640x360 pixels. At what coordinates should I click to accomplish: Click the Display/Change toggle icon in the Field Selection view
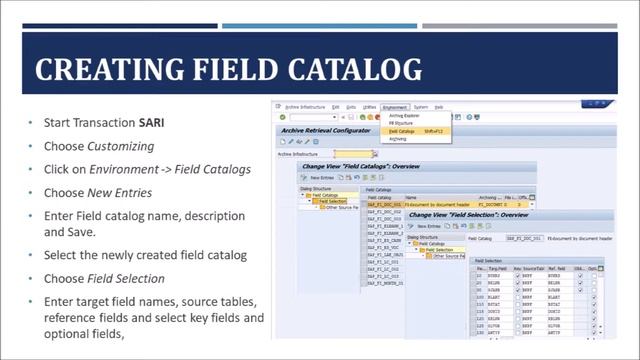point(411,226)
